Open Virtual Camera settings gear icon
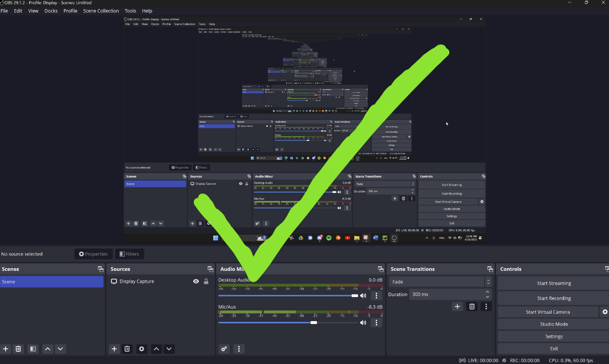Screen dimensions: 609x364 [605, 312]
